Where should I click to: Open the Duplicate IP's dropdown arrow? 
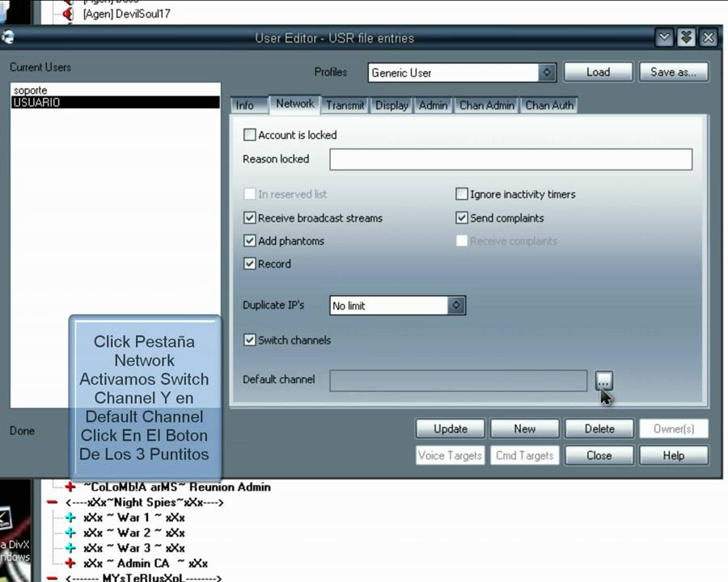pos(456,306)
